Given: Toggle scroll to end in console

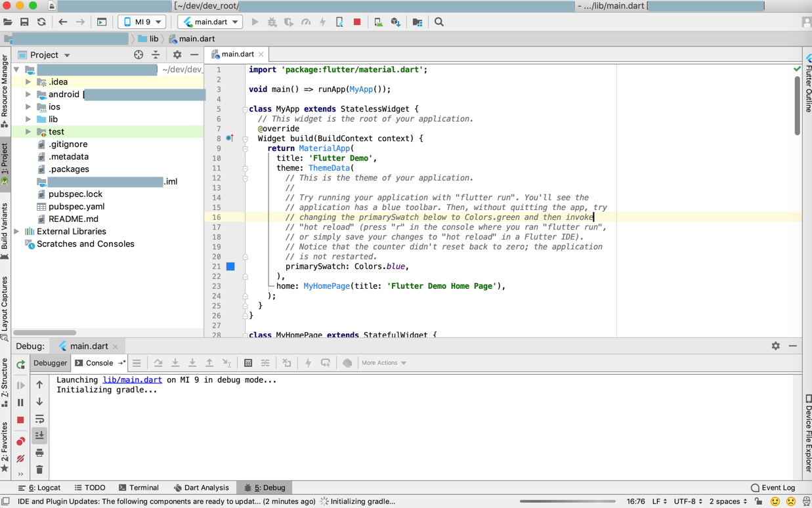Looking at the screenshot, I should 39,435.
